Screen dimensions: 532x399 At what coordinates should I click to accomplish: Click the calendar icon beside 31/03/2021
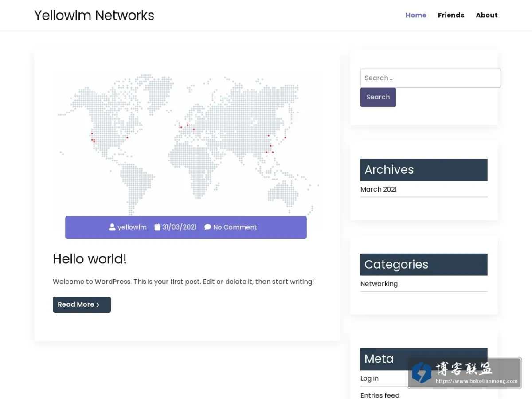coord(157,227)
